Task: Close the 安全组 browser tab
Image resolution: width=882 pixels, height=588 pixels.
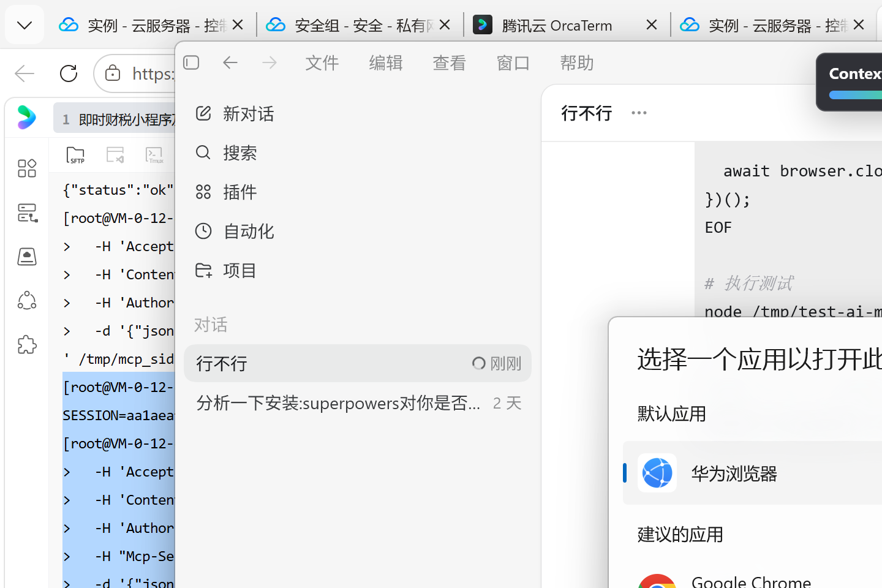Action: (445, 25)
